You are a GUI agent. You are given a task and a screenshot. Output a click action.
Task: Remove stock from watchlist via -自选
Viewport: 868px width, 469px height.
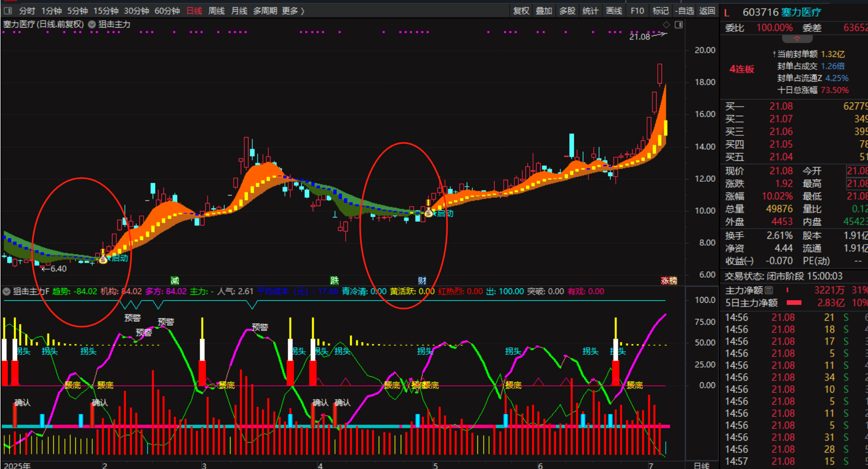point(684,11)
